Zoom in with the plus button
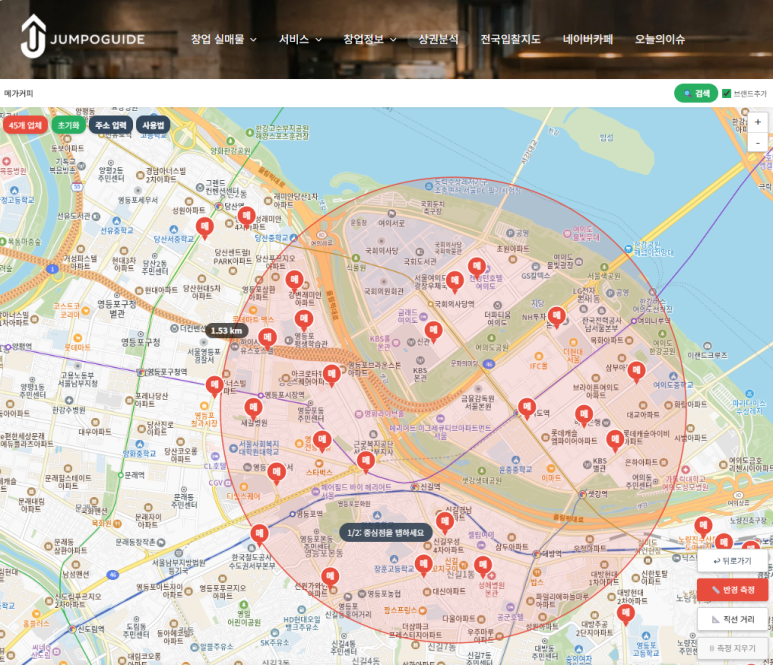Screen dimensions: 773x665 758,122
